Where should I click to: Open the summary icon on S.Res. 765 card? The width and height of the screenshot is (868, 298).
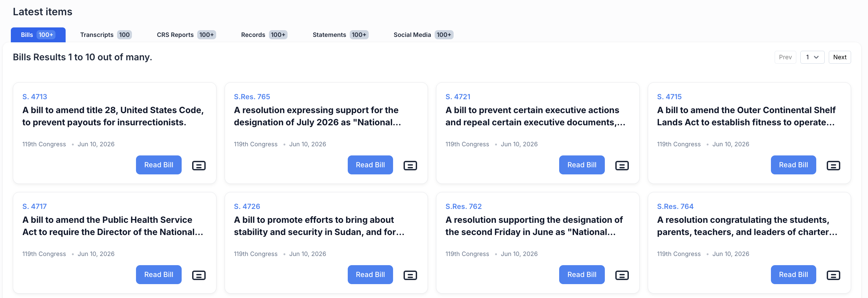[410, 166]
